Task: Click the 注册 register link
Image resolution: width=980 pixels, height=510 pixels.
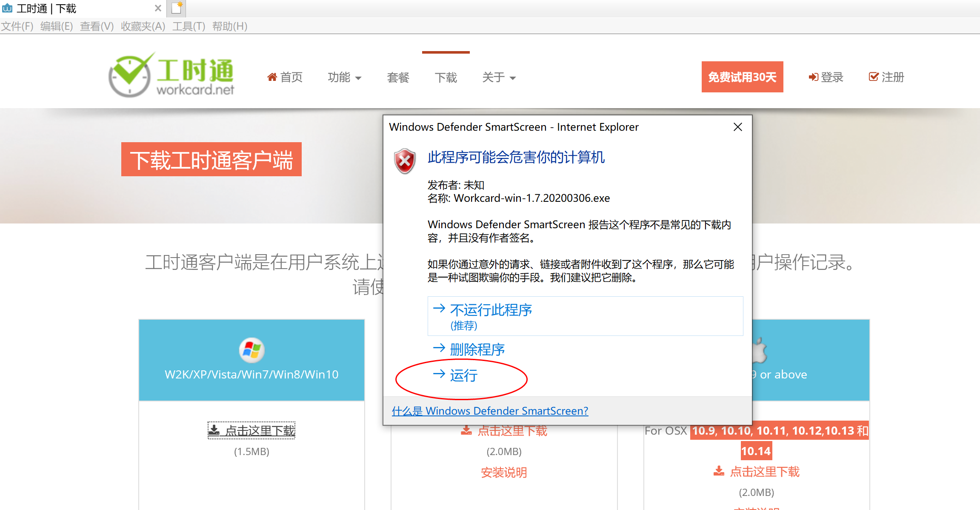Action: 886,77
